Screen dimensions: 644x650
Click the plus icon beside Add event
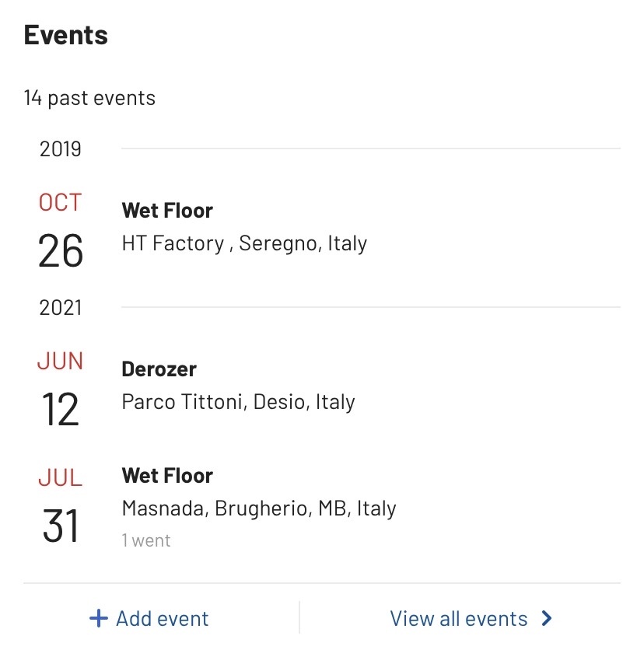pyautogui.click(x=98, y=619)
